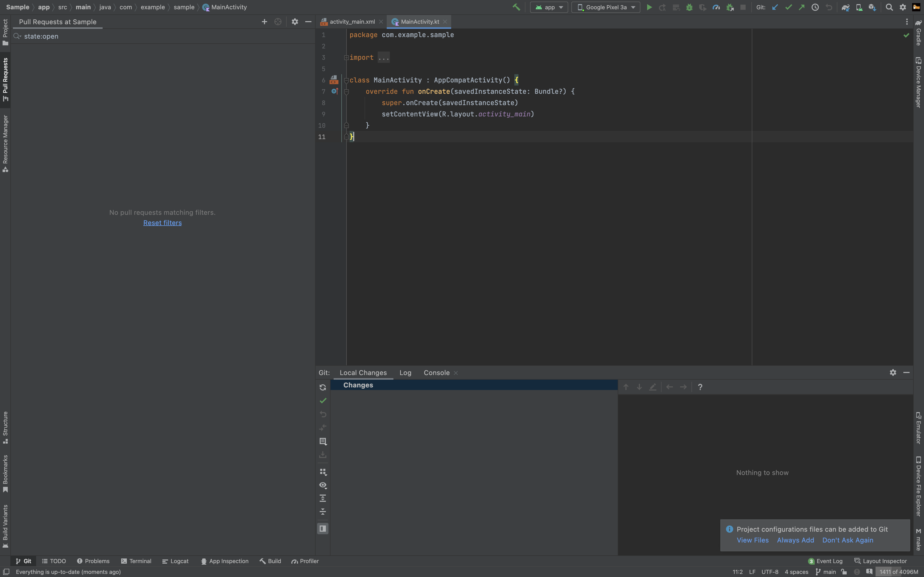Viewport: 924px width, 577px height.
Task: Create new pull request plus icon
Action: pyautogui.click(x=264, y=22)
